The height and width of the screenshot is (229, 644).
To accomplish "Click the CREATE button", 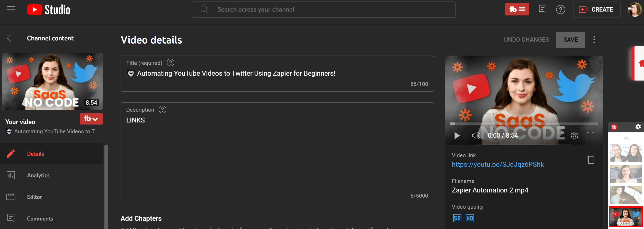I will (597, 10).
